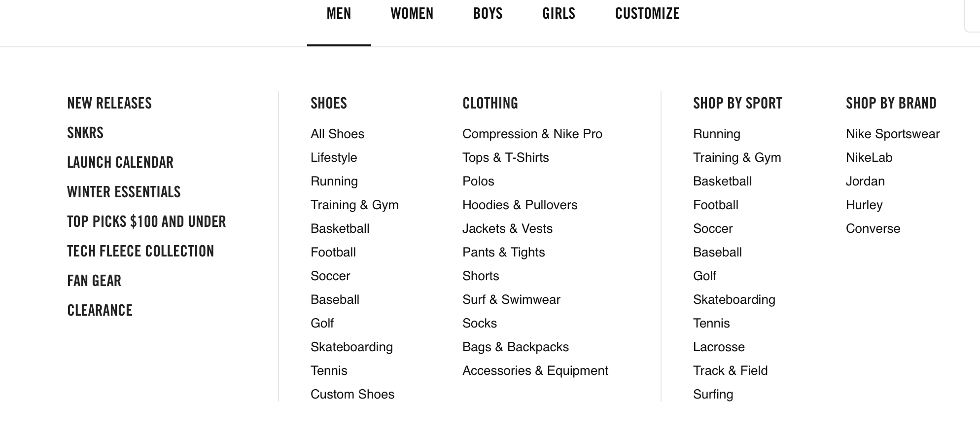Image resolution: width=980 pixels, height=437 pixels.
Task: Open the CLEARANCE link
Action: [100, 311]
